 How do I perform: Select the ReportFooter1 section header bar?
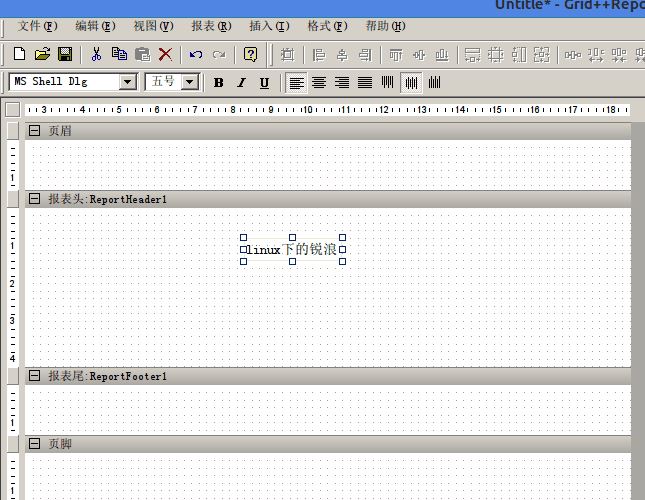pyautogui.click(x=328, y=375)
